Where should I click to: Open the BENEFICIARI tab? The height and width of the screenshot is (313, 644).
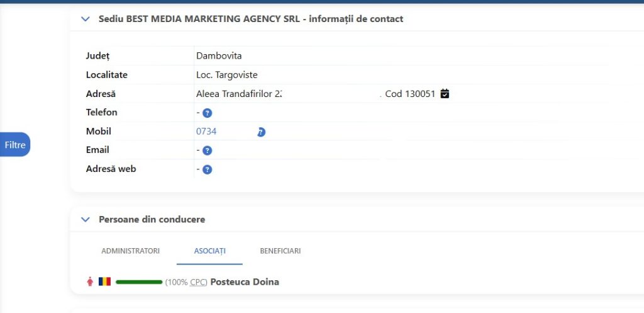click(280, 251)
